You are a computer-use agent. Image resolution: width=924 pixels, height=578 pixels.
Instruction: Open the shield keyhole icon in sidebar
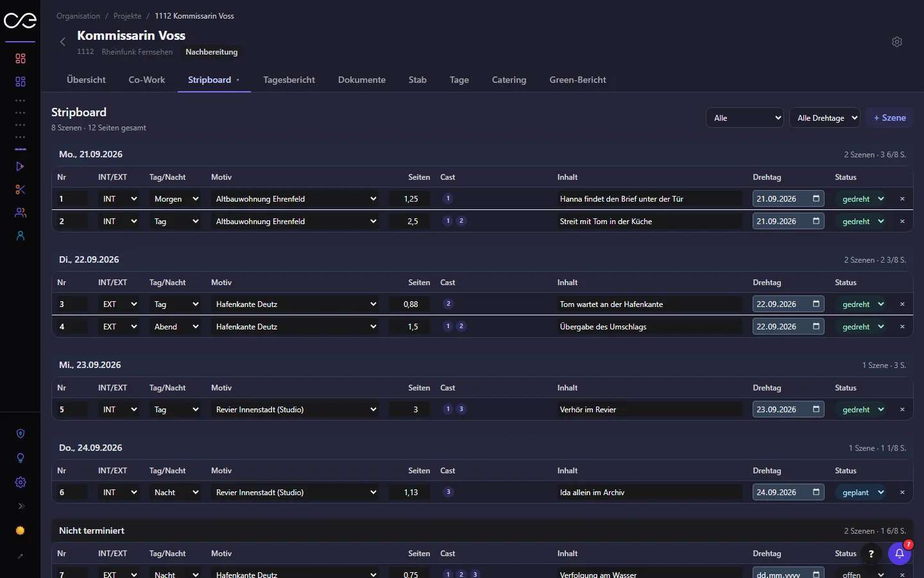point(21,433)
